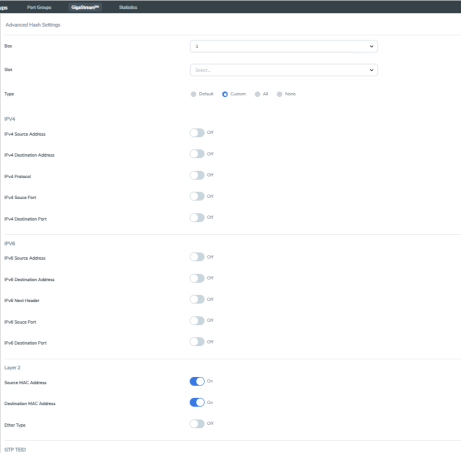Enable IPv4 Destination Port hashing
This screenshot has width=461, height=453.
[197, 218]
